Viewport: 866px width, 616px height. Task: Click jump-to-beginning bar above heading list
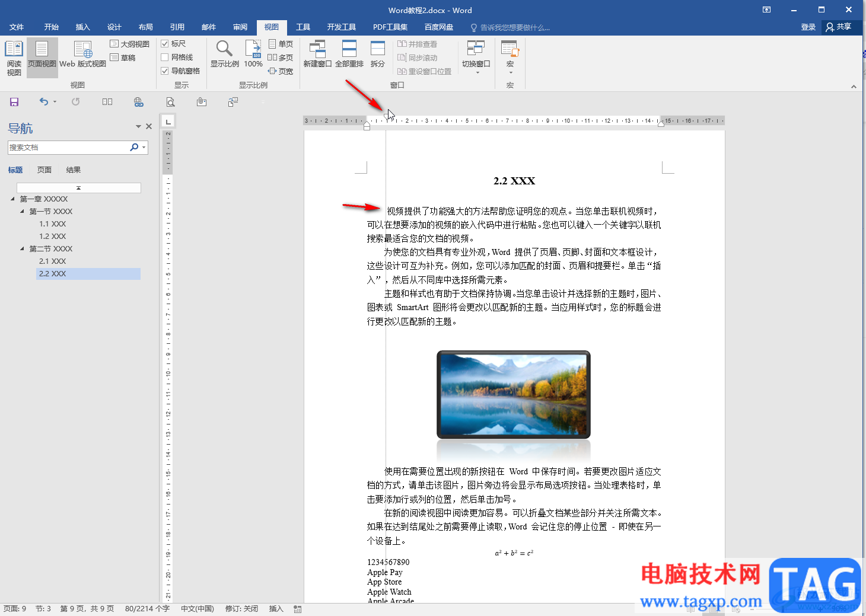[79, 188]
